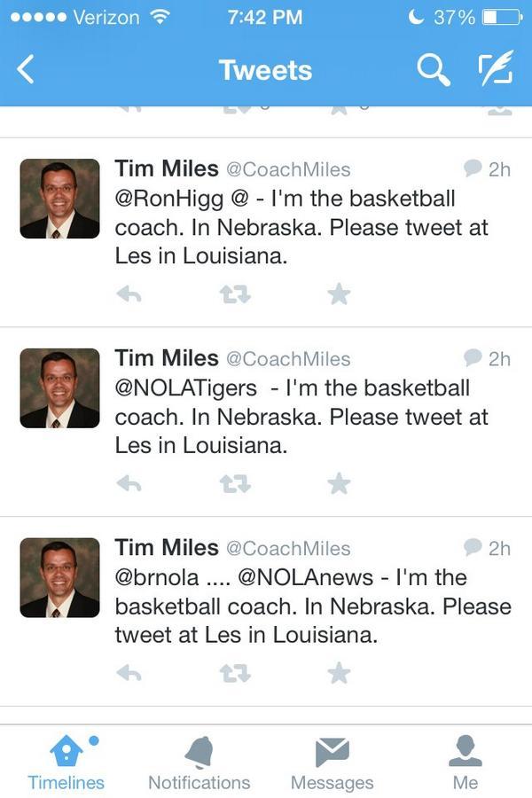
Task: Switch to the Timelines tab
Action: click(x=66, y=763)
